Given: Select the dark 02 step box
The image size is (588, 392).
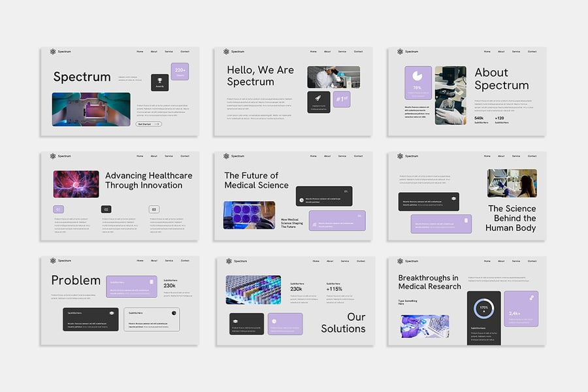Looking at the screenshot, I should click(106, 209).
